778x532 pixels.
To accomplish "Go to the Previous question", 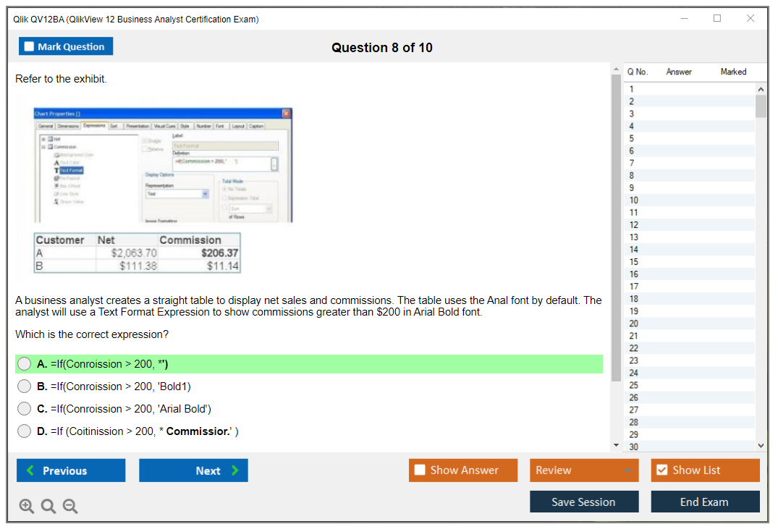I will coord(71,470).
